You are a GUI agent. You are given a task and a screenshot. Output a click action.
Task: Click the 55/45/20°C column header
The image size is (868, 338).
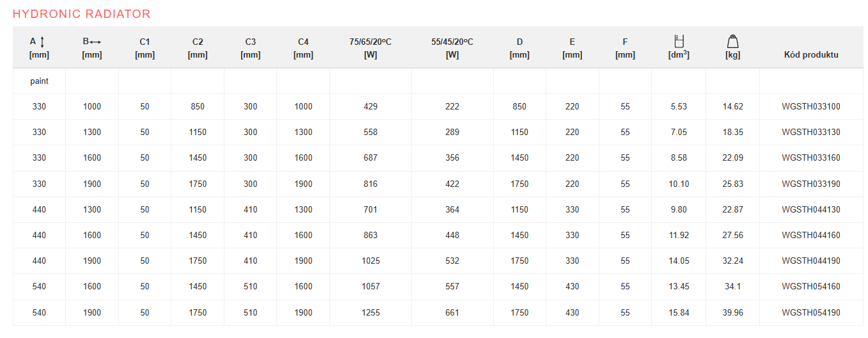[x=452, y=48]
